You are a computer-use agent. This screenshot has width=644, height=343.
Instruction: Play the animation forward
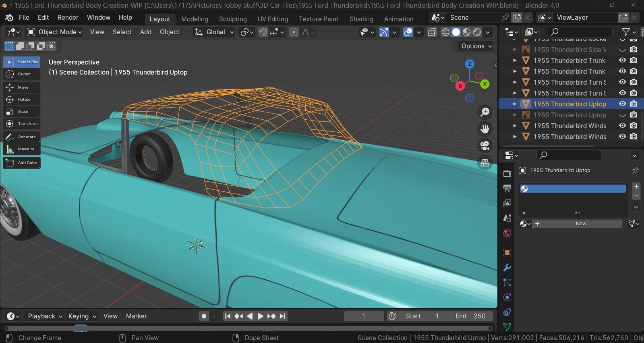point(261,316)
